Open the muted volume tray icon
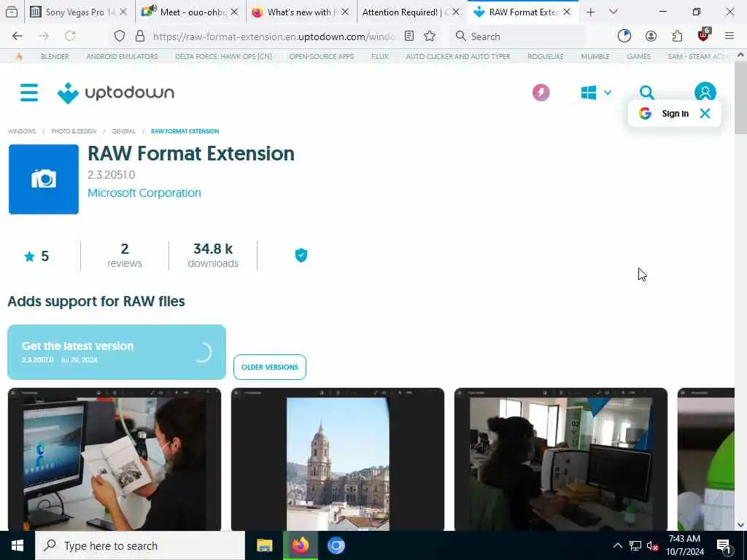 click(652, 545)
